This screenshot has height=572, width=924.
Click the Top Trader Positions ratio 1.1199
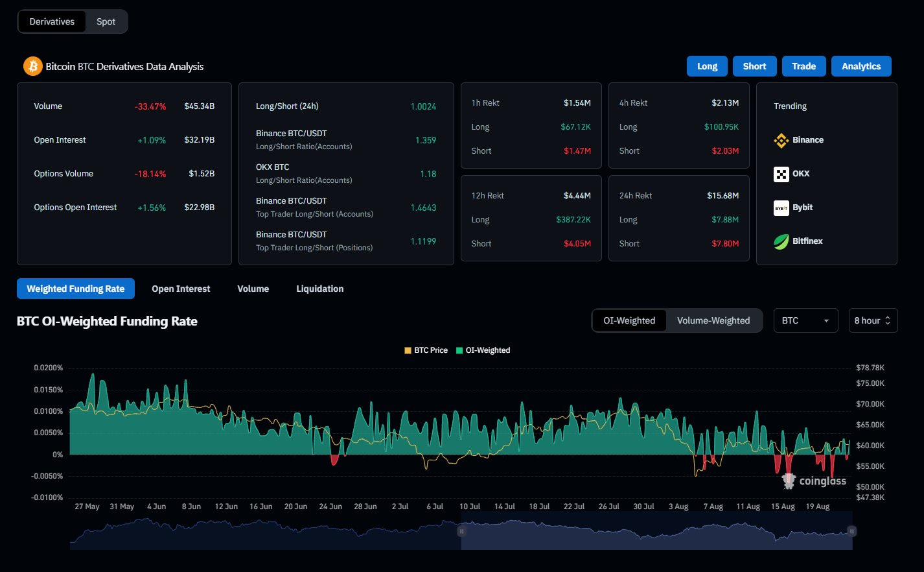[x=423, y=241]
